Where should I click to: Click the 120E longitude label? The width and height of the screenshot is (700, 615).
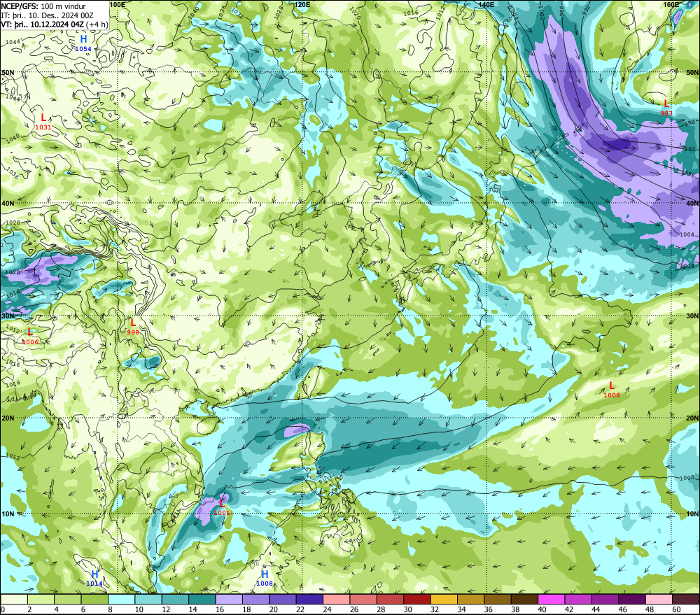(302, 4)
